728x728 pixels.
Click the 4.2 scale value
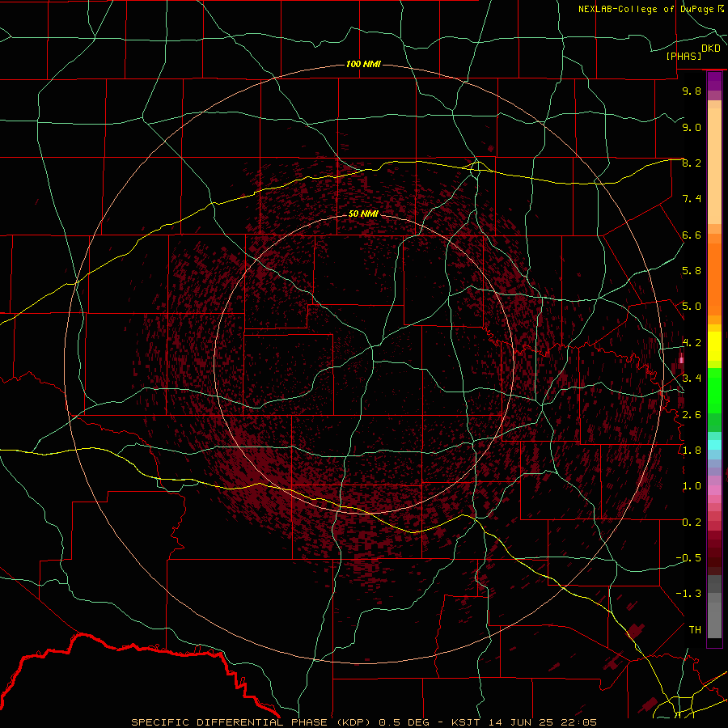coord(692,343)
